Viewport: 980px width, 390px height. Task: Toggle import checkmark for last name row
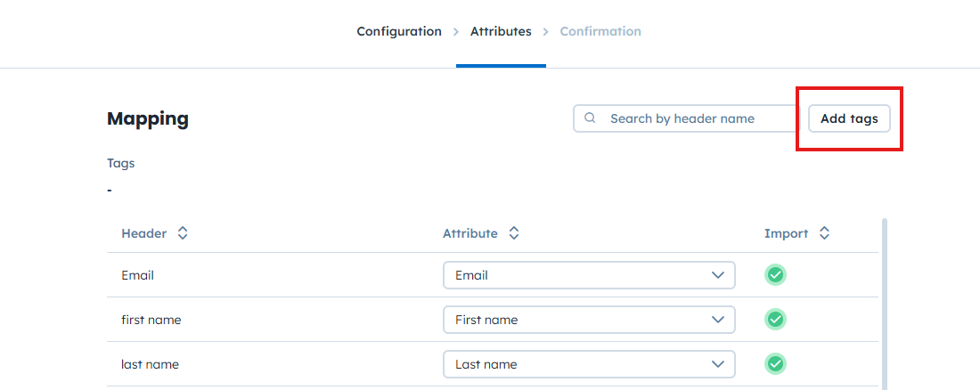[775, 363]
